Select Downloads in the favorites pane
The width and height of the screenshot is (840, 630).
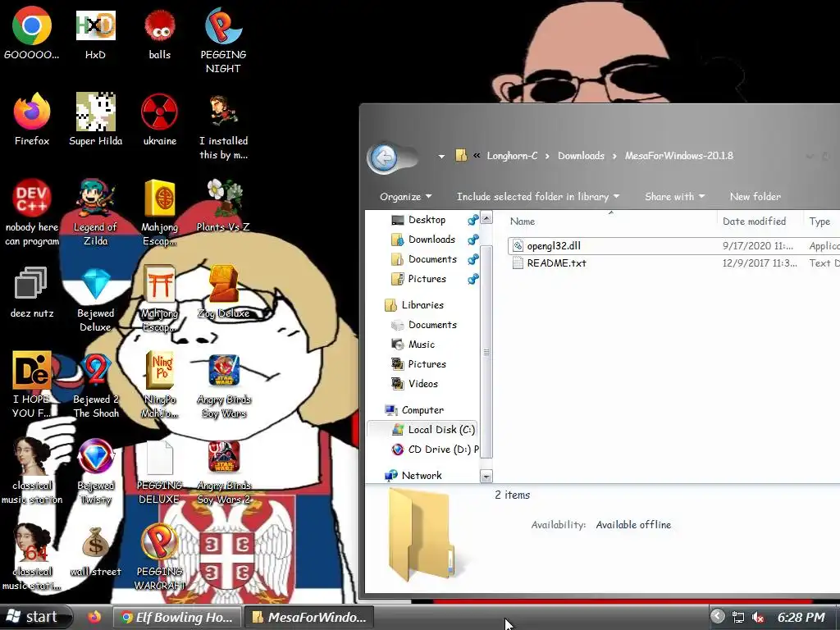[x=431, y=240]
